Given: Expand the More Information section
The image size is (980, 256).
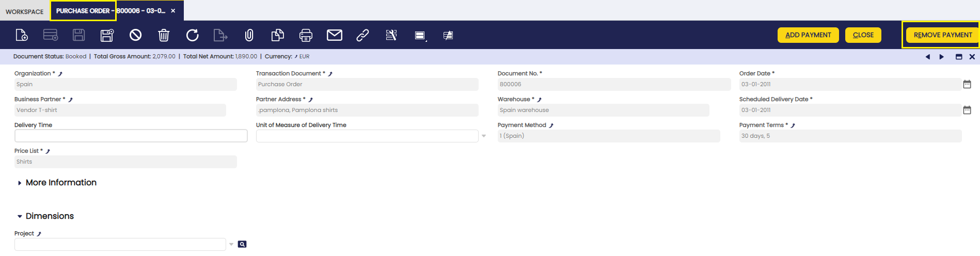Looking at the screenshot, I should (x=20, y=183).
